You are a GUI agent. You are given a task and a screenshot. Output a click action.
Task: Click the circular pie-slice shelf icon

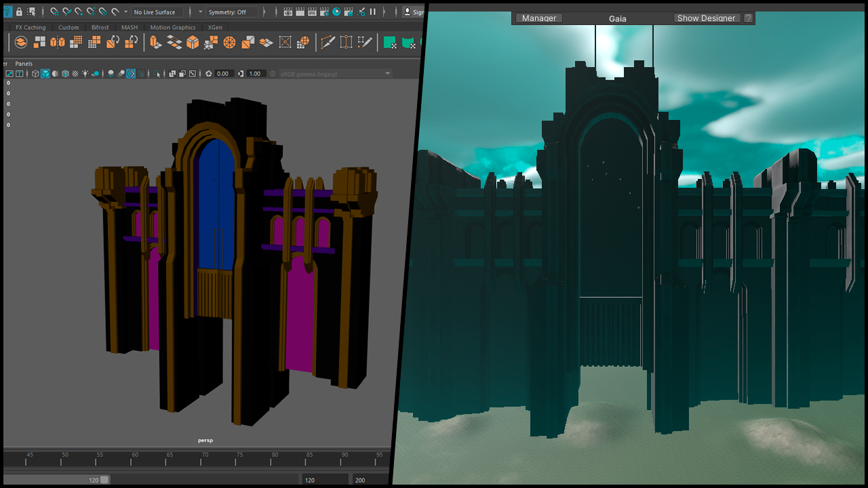(229, 42)
